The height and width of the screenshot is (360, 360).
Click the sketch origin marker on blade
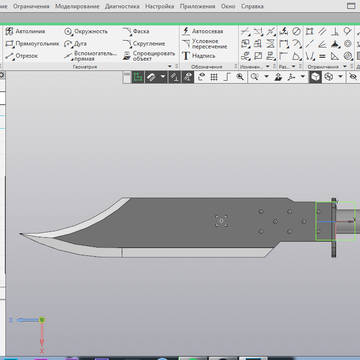(x=221, y=221)
